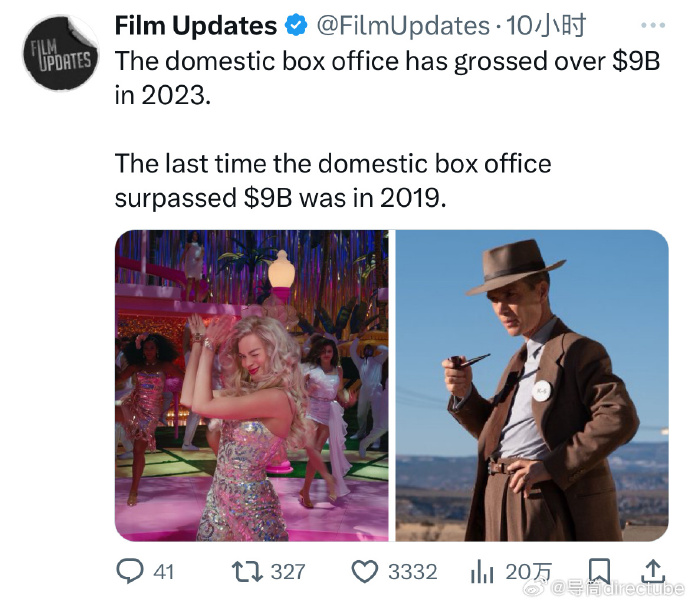
Task: Click the share upload icon
Action: tap(654, 571)
